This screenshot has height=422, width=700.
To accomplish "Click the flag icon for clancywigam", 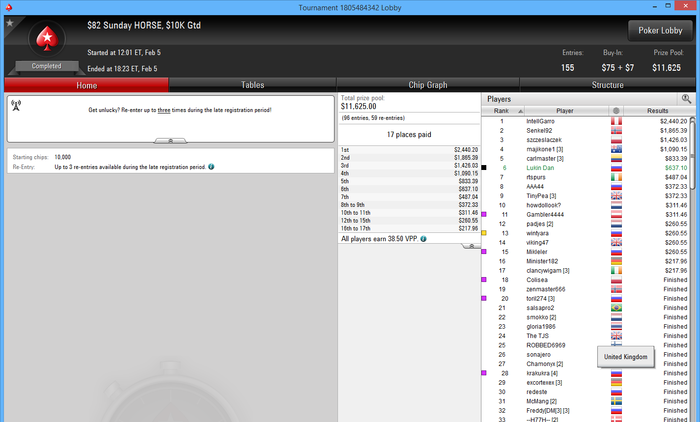I will (617, 271).
